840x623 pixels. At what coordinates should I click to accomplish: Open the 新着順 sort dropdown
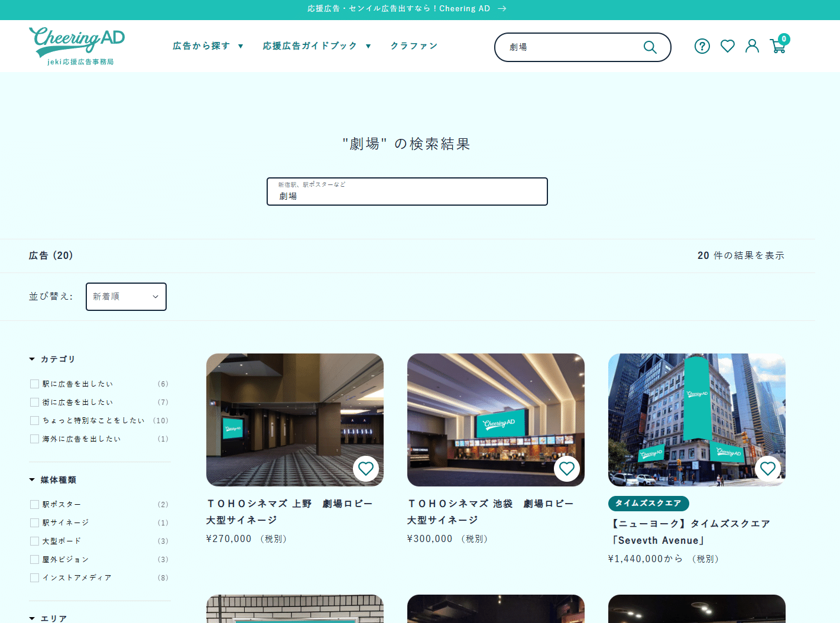tap(126, 297)
